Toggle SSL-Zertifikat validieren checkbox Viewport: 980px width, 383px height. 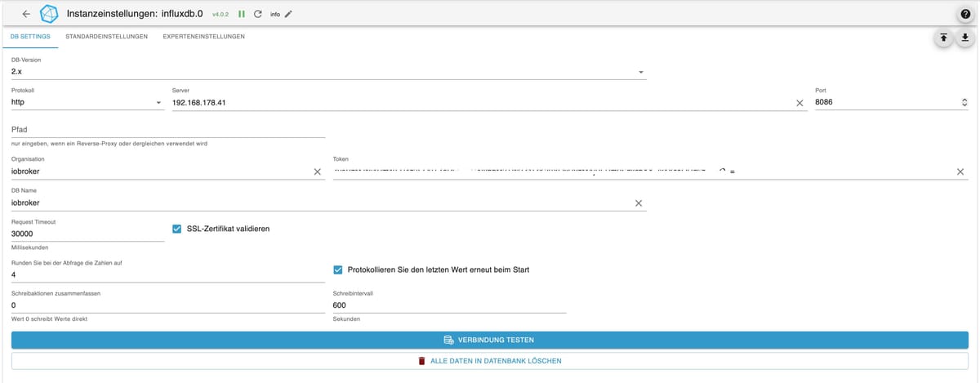coord(177,229)
